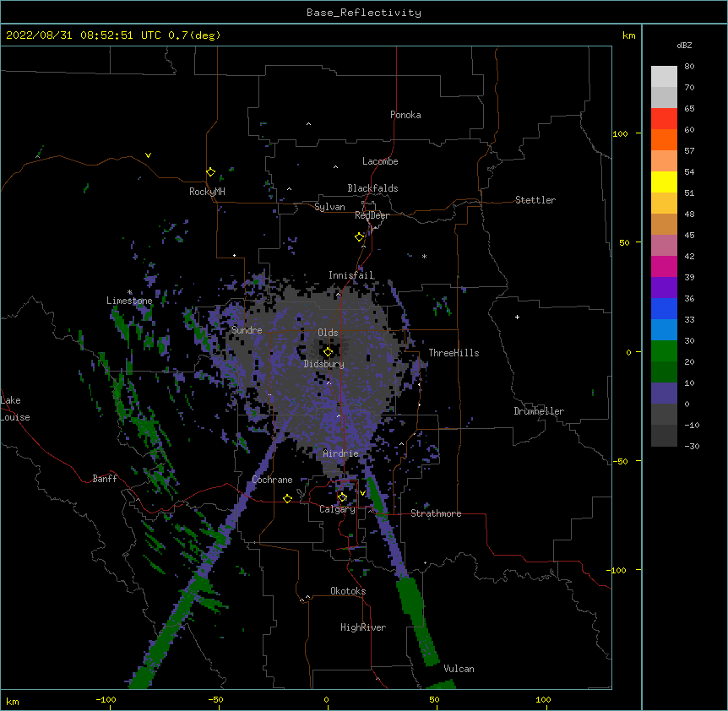Click the red 65 dBZ legend swatch
The width and height of the screenshot is (728, 711).
click(664, 118)
